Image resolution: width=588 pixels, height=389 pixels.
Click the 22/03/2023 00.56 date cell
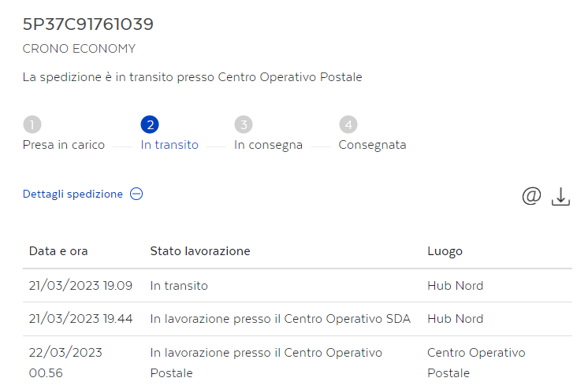[65, 361]
